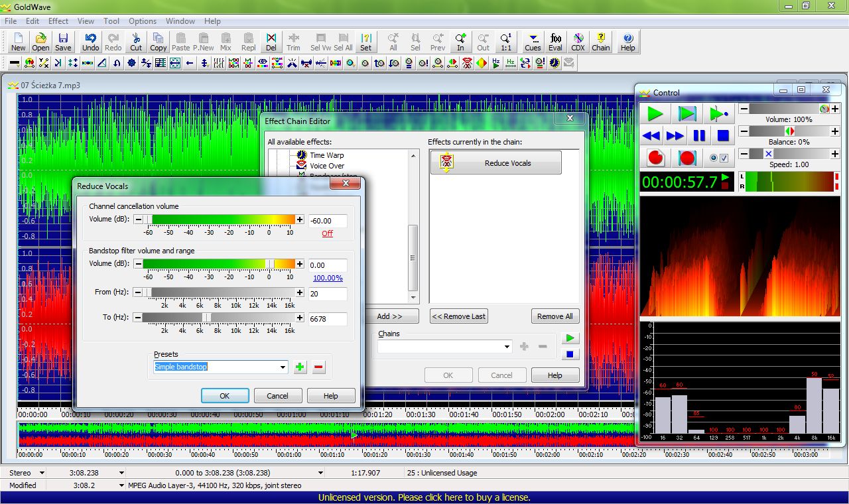
Task: Toggle the red Off link for channel cancellation
Action: [x=327, y=233]
